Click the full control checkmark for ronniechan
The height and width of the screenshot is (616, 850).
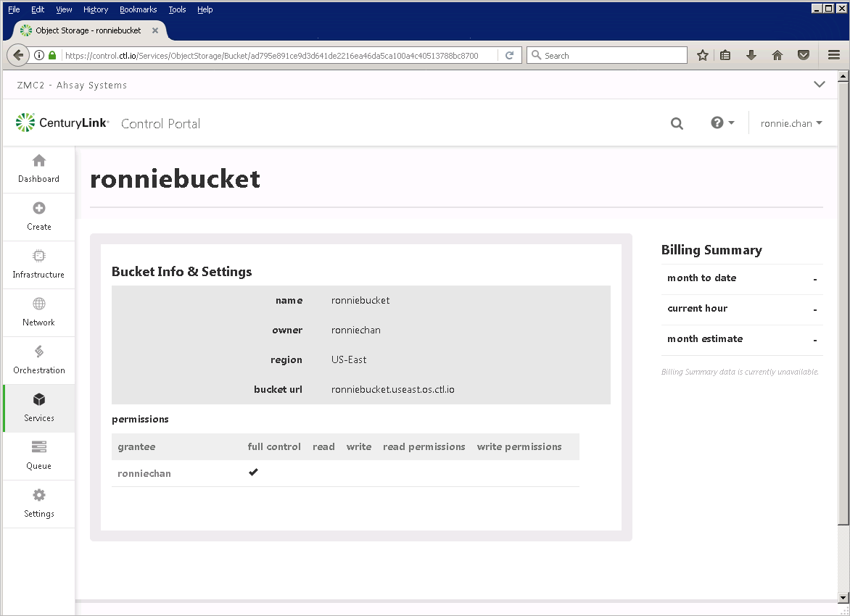[x=253, y=473]
